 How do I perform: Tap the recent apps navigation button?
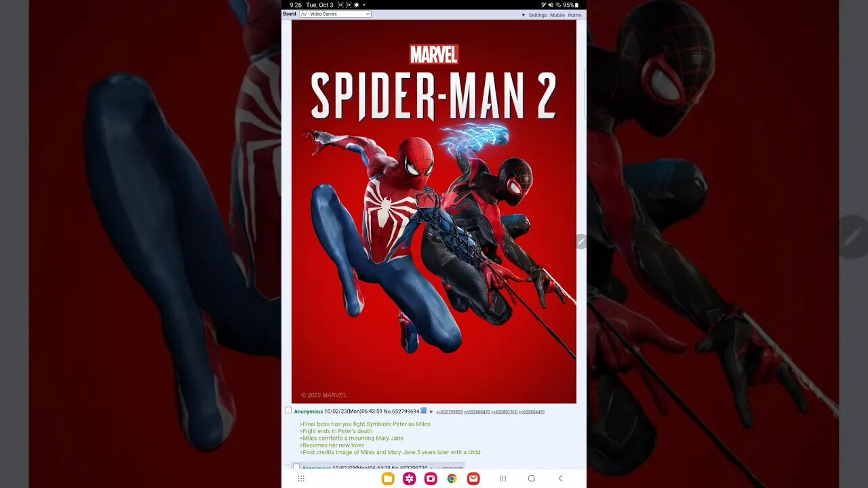click(x=502, y=479)
